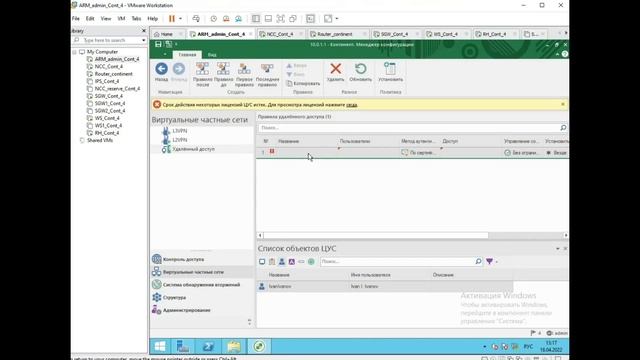Screen dimensions: 640x360
Task: Click the users filter icon in object list
Action: [282, 262]
